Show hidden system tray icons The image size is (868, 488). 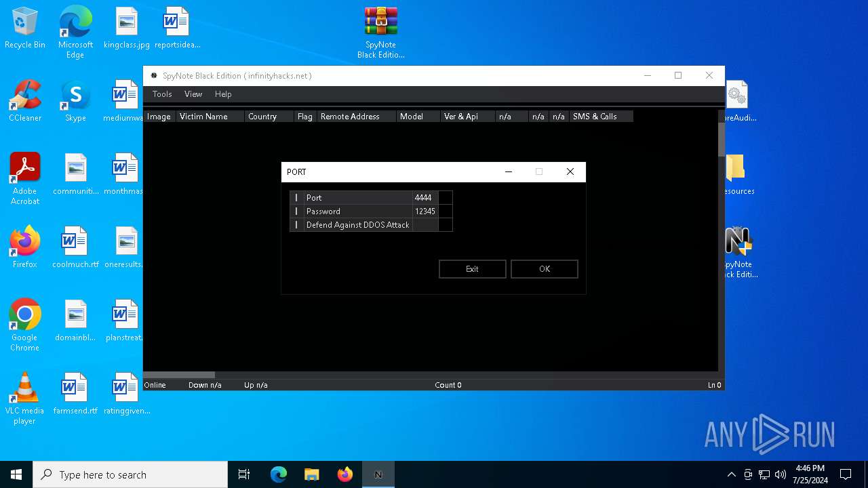tap(731, 474)
